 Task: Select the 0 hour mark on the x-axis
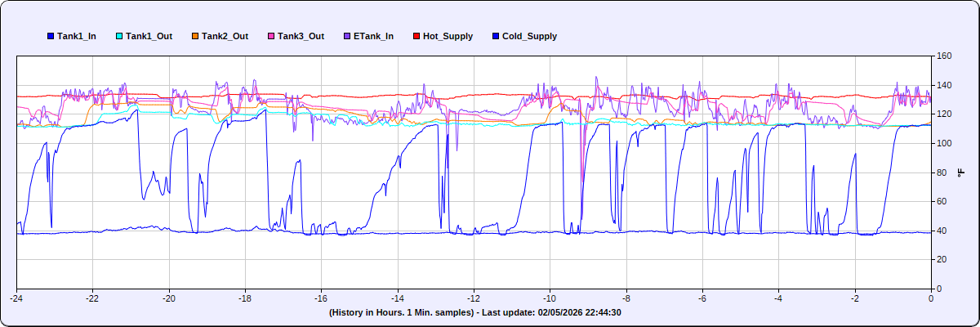(931, 298)
